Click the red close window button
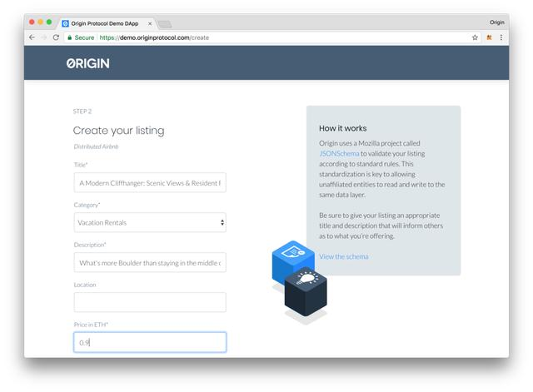 (x=32, y=22)
